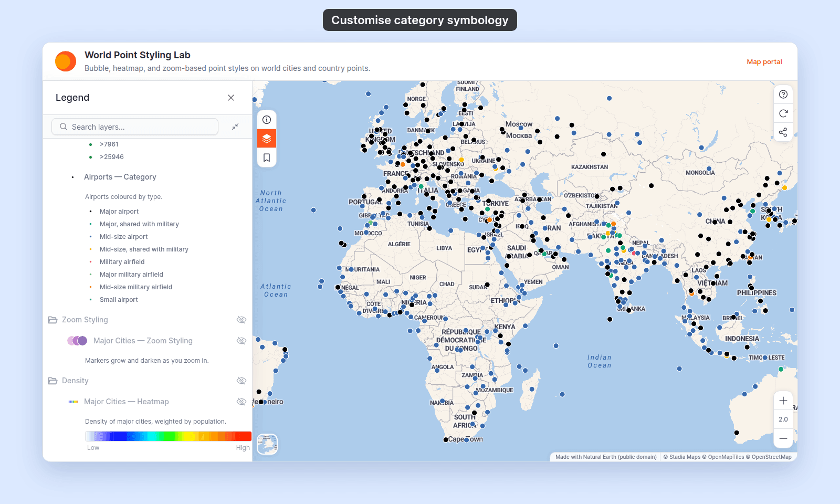This screenshot has width=840, height=504.
Task: Select Airports — Category layer
Action: [120, 177]
